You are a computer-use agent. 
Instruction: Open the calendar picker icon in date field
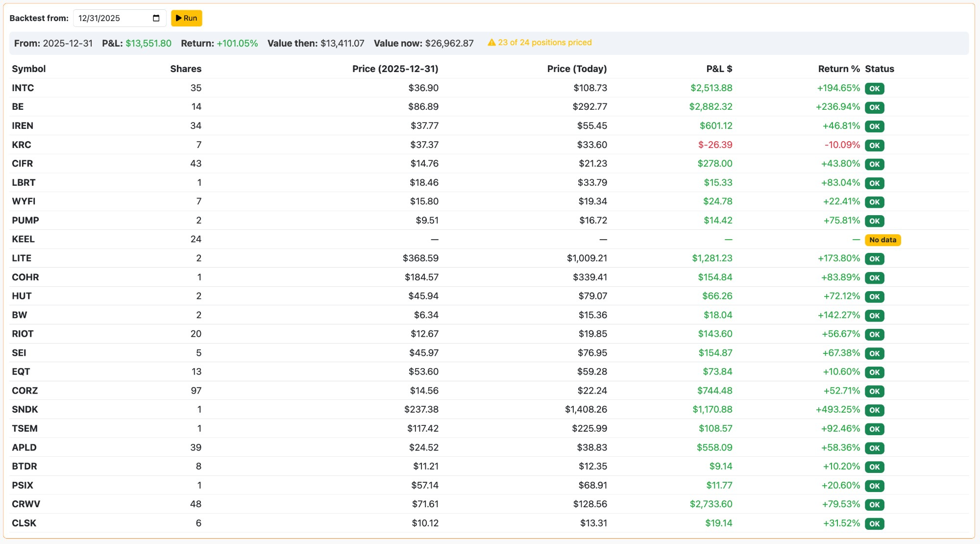[x=156, y=18]
